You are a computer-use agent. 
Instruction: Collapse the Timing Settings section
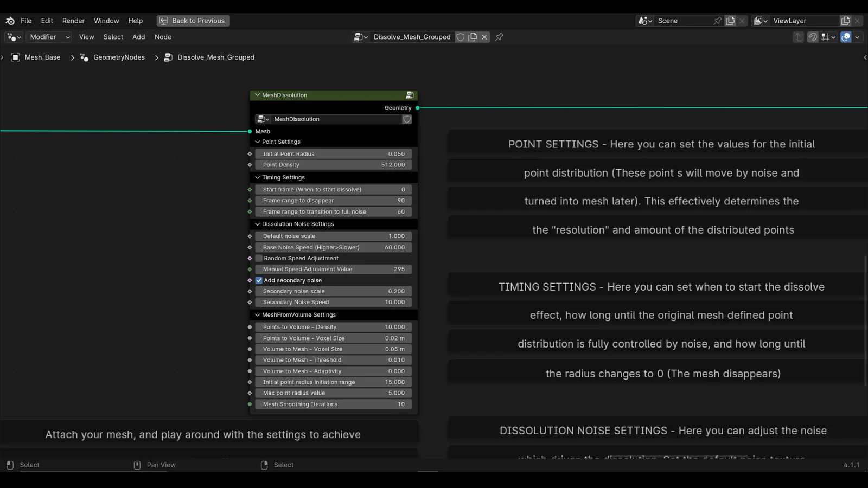tap(257, 177)
